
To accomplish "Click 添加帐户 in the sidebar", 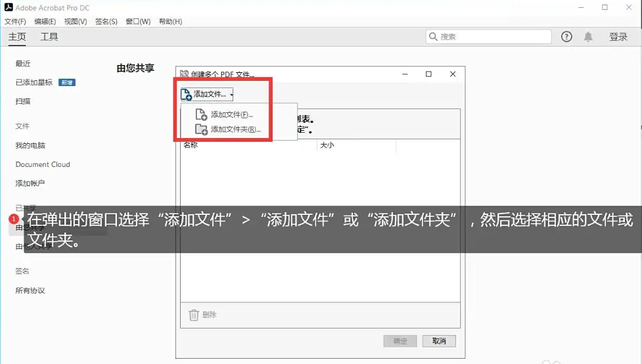I will tap(30, 183).
